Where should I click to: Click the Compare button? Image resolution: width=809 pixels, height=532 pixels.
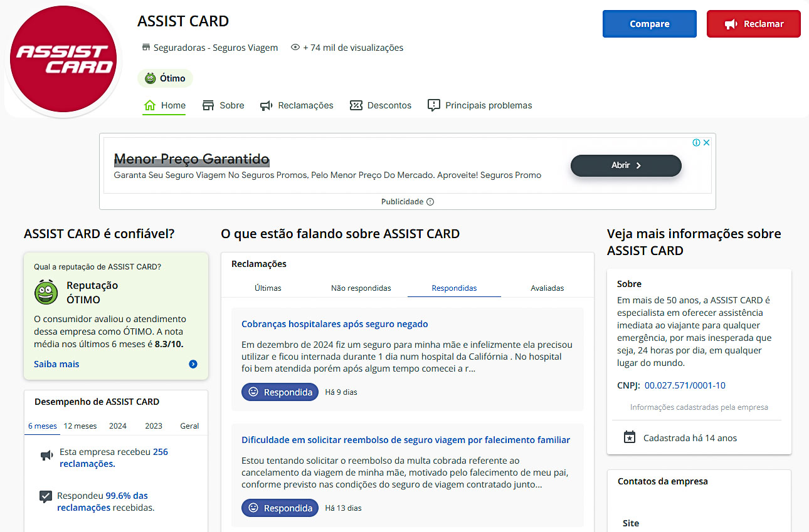tap(649, 24)
